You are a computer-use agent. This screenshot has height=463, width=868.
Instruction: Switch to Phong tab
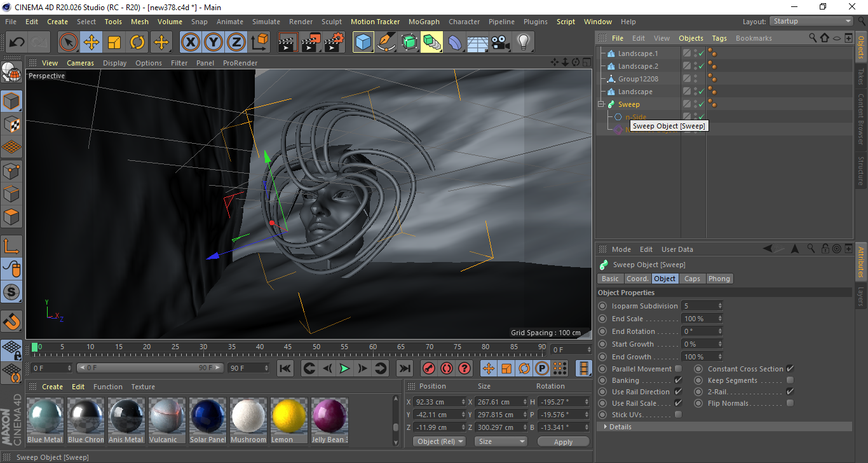(x=719, y=279)
